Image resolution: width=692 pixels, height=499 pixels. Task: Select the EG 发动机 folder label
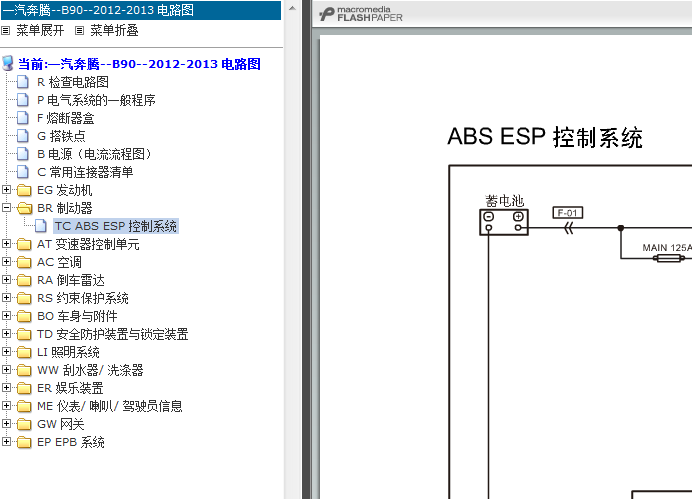64,190
